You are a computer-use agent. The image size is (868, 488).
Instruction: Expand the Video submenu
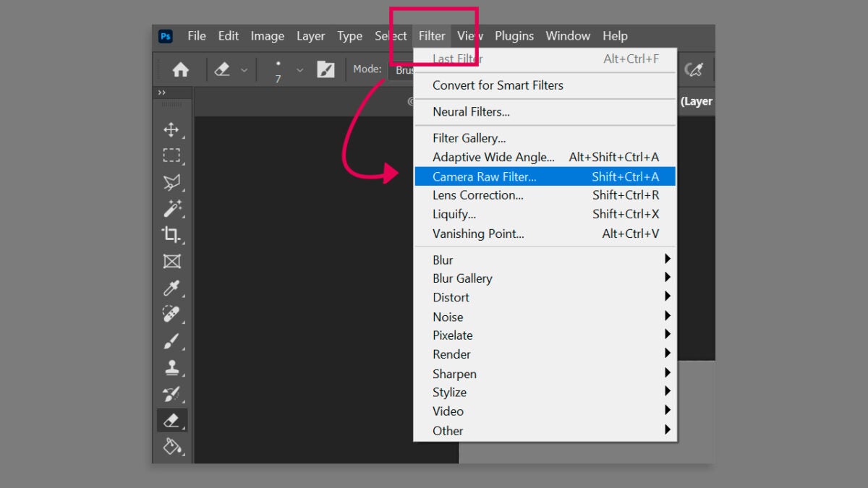pos(545,411)
